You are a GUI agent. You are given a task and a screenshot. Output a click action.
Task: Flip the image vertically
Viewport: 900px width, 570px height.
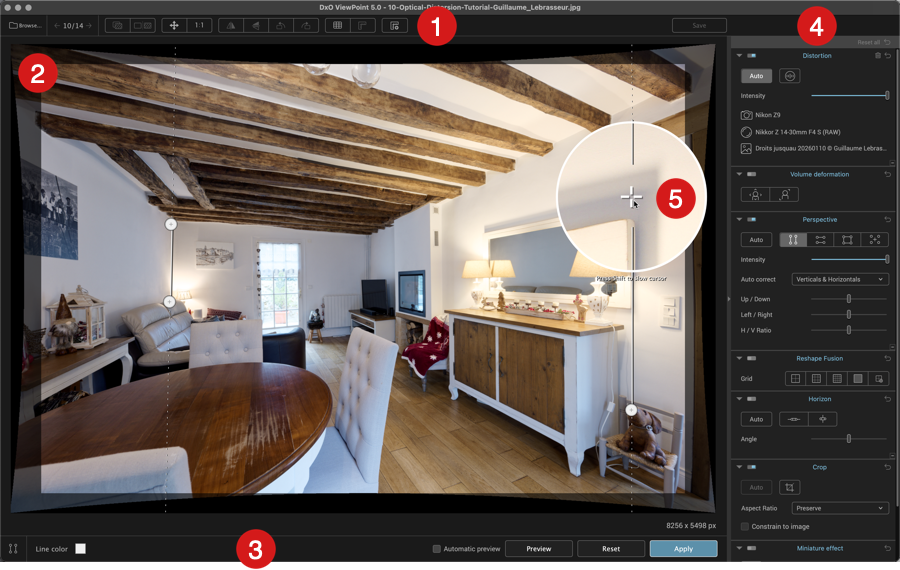coord(256,25)
